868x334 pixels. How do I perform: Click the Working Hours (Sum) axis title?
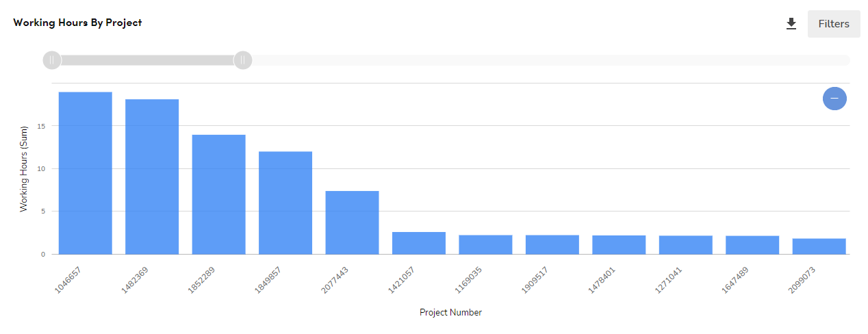point(24,168)
